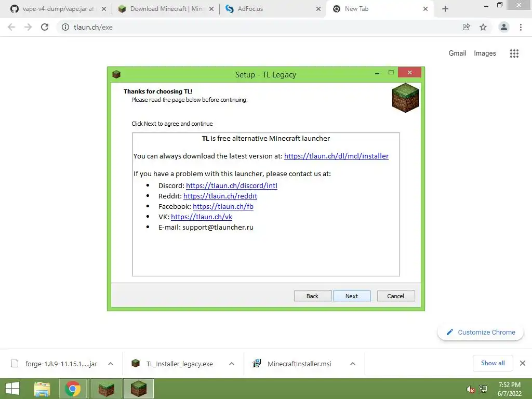Open File Explorer from the taskbar

(42, 389)
